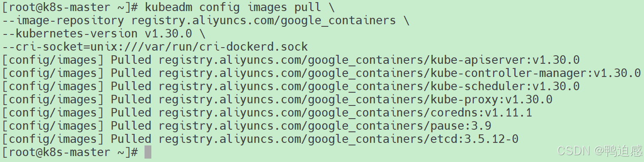Click the [config/images] prefix on the coredns line

53,112
